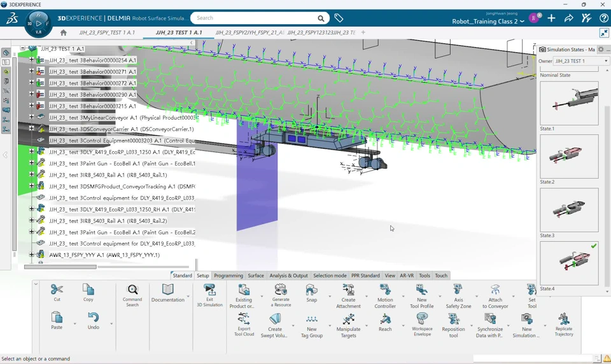Click Synchronize Data with P... icon

point(490,318)
